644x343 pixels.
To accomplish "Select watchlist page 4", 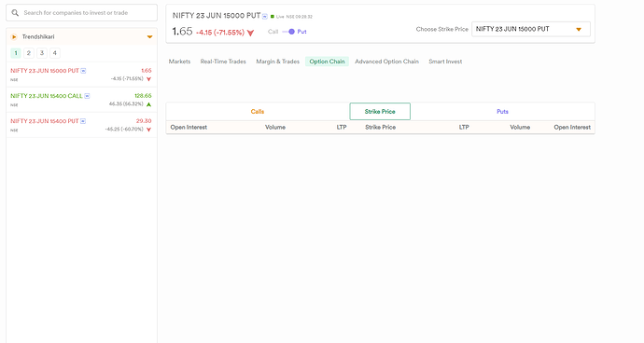I will (x=55, y=53).
